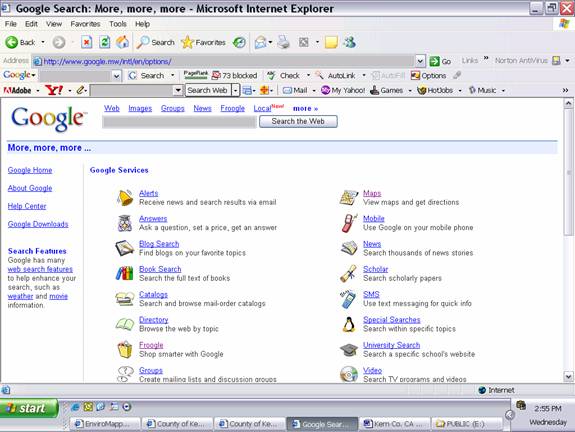Open the View menu
The height and width of the screenshot is (432, 575).
[54, 24]
